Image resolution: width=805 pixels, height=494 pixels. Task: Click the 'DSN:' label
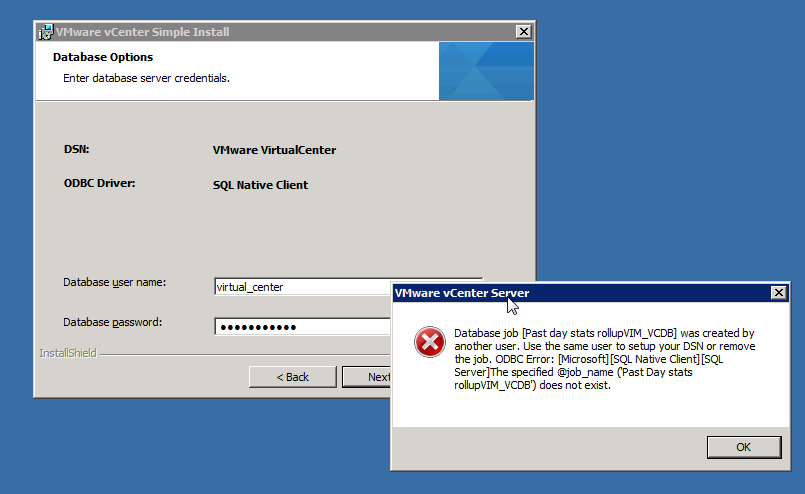[76, 149]
